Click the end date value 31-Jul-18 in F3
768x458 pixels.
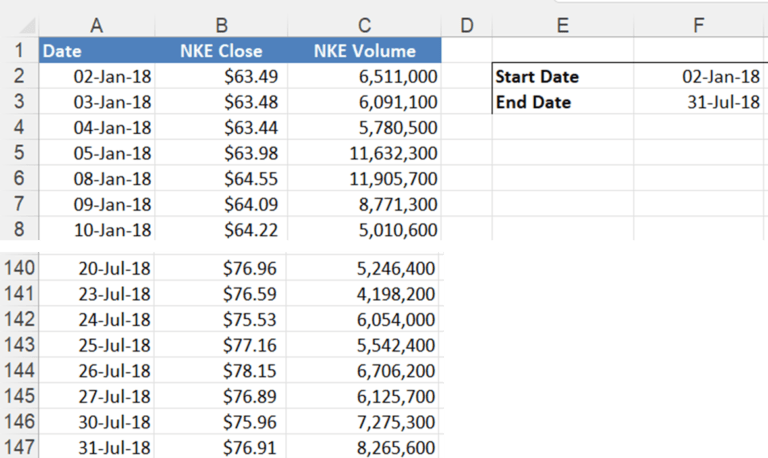point(700,102)
